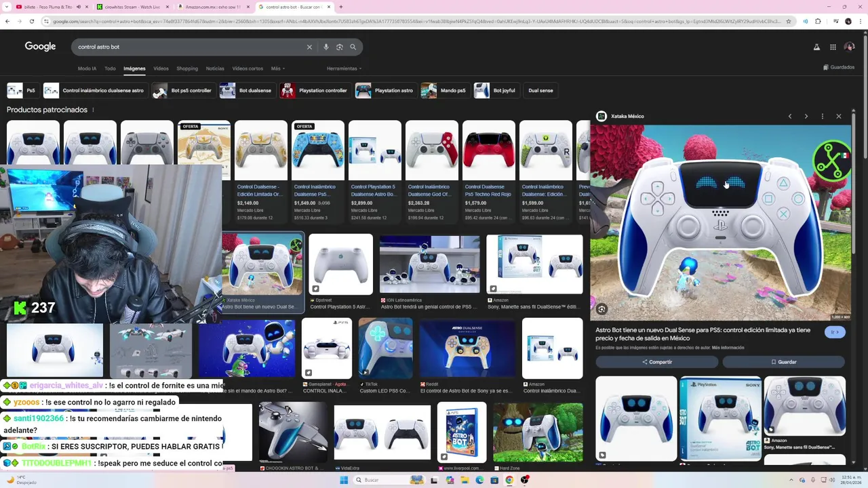
Task: Open Chrome three-dot menu
Action: [861, 21]
